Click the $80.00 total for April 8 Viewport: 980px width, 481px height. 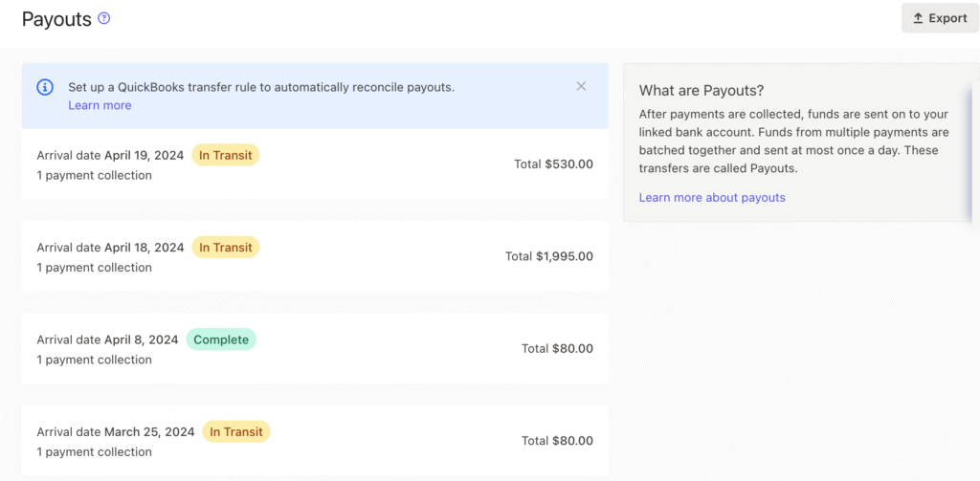(x=557, y=349)
